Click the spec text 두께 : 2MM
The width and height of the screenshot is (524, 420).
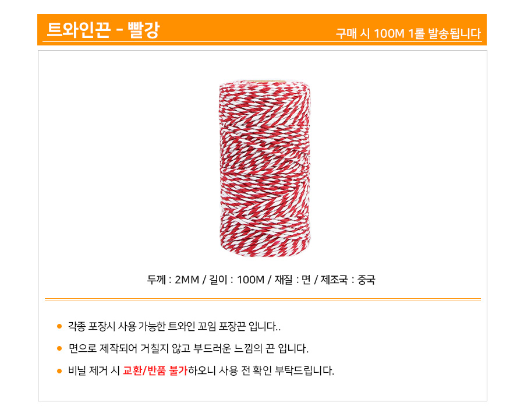173,280
